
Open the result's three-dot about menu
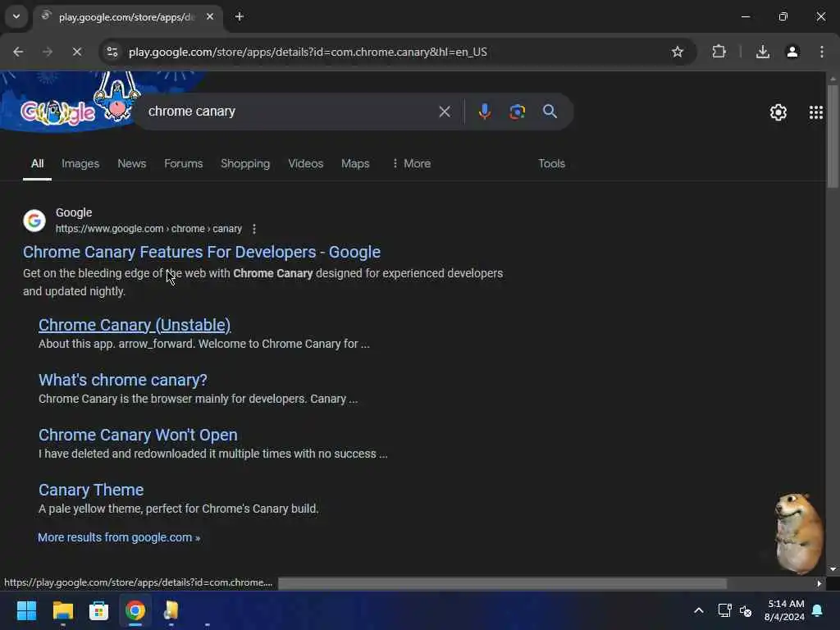tap(254, 229)
